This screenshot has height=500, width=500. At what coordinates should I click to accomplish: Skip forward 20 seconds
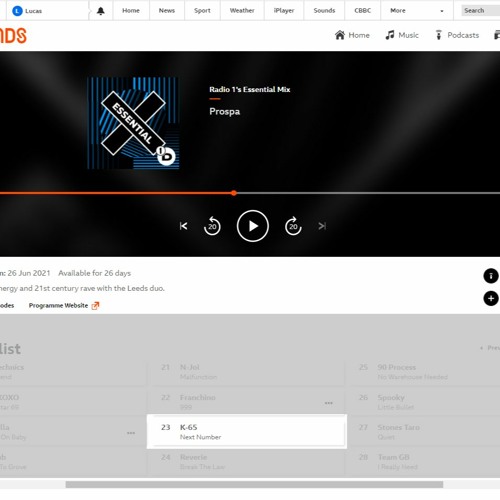point(293,226)
